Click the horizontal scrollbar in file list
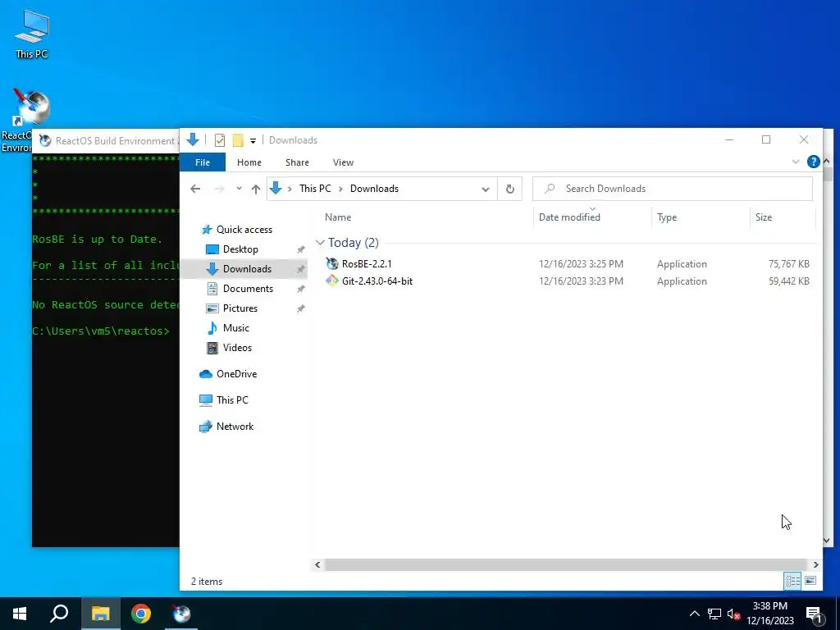Image resolution: width=840 pixels, height=630 pixels. [565, 564]
